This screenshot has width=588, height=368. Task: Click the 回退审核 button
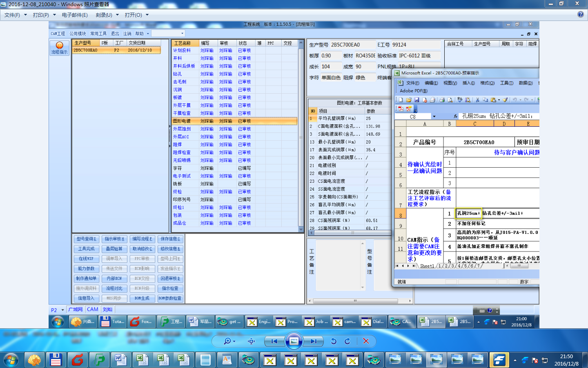[170, 278]
